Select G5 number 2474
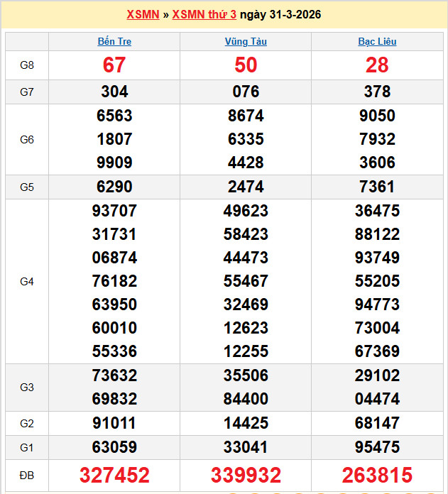The image size is (448, 494). click(246, 187)
